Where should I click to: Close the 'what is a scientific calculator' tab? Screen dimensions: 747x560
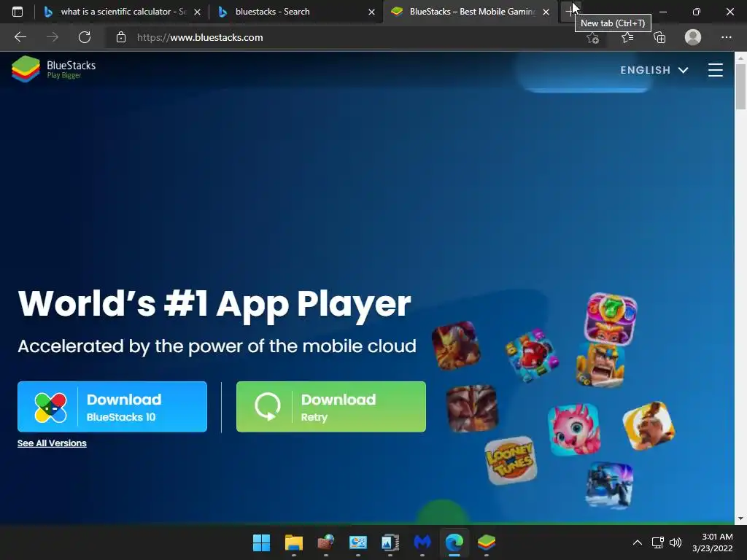[197, 12]
